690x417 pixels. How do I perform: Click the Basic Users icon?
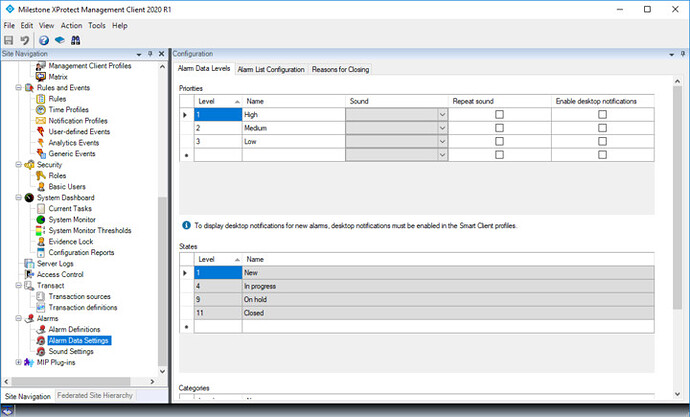pos(40,187)
